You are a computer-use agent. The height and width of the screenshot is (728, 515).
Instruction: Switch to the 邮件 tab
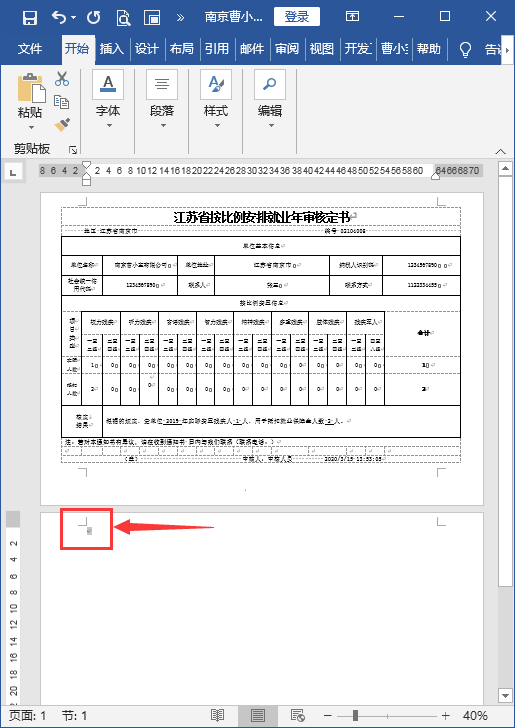tap(252, 49)
